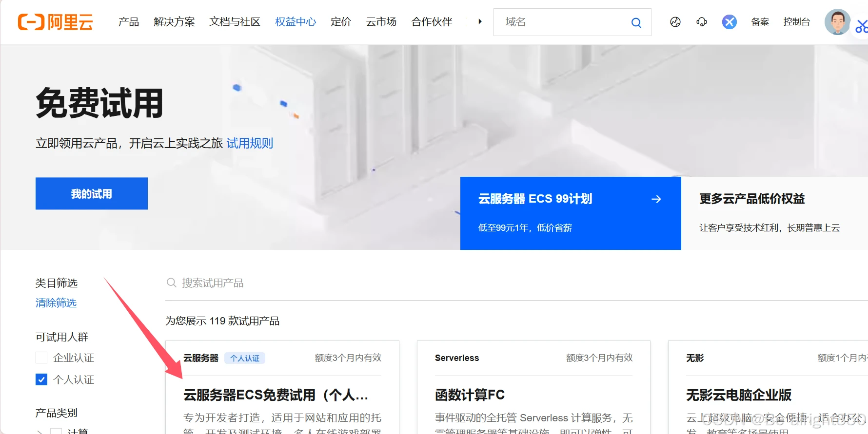The height and width of the screenshot is (434, 868).
Task: Open the 解决方案 menu
Action: point(174,22)
